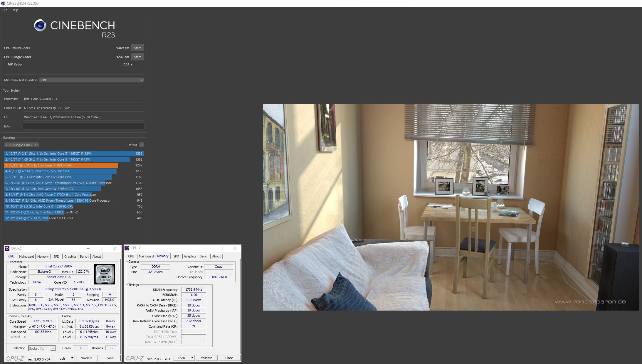This screenshot has width=642, height=364.
Task: Open Minimum Test Duration dropdown
Action: [91, 80]
